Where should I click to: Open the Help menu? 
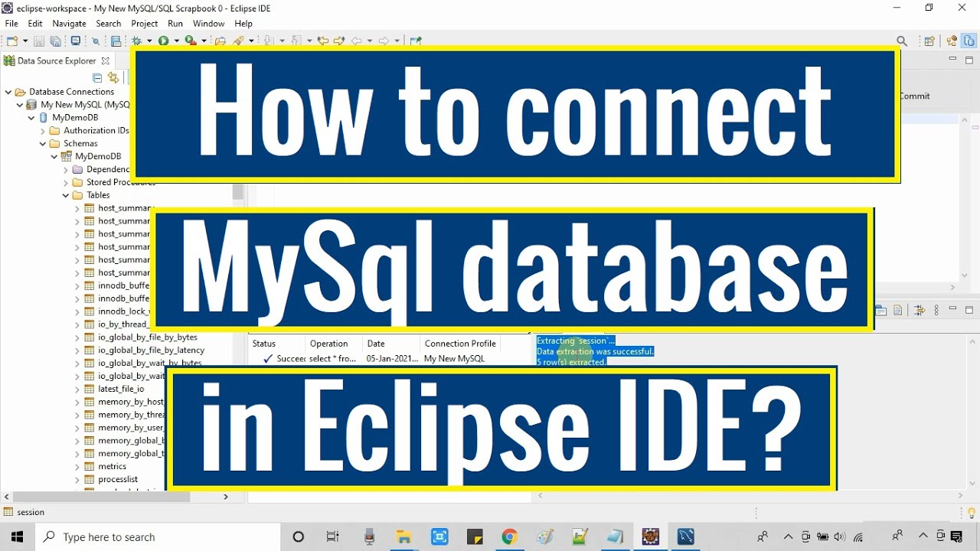243,24
